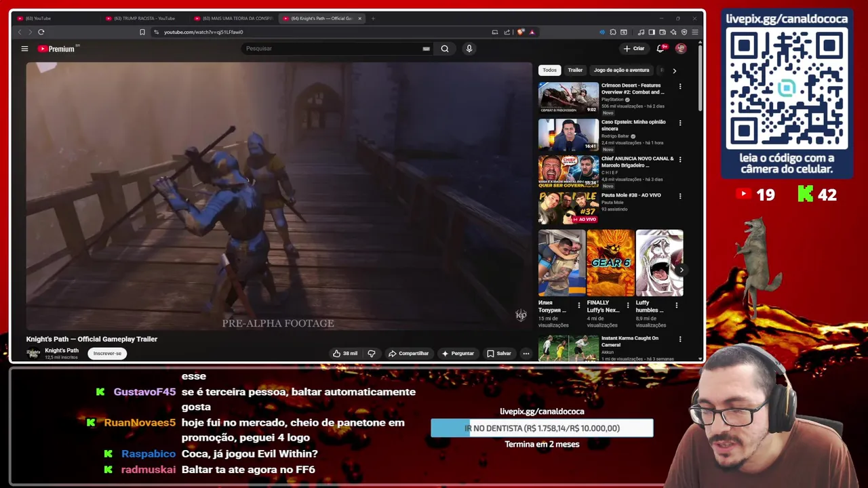Like the video showing 38 mil
This screenshot has height=488, width=868.
(x=345, y=353)
